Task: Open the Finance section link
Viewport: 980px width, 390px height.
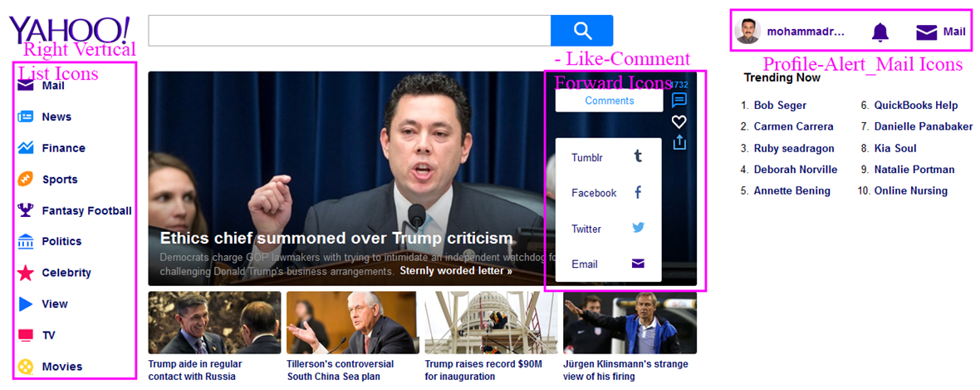Action: [x=63, y=148]
